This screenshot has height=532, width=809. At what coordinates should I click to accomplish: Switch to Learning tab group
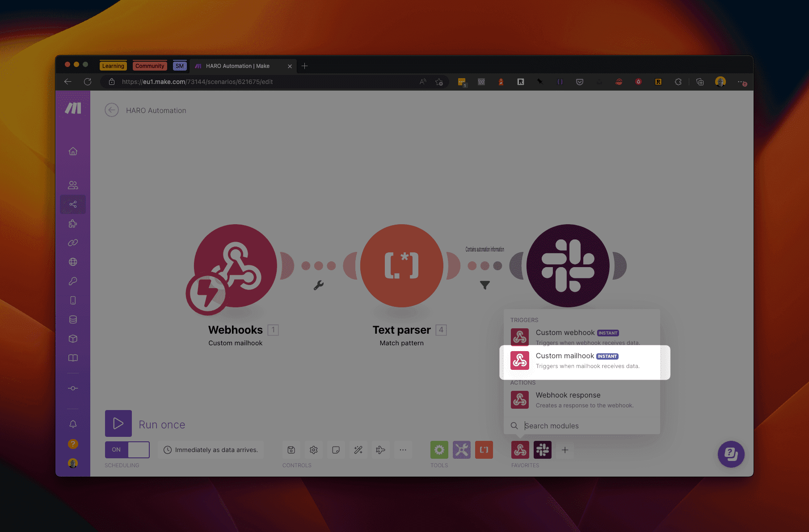[x=113, y=66]
